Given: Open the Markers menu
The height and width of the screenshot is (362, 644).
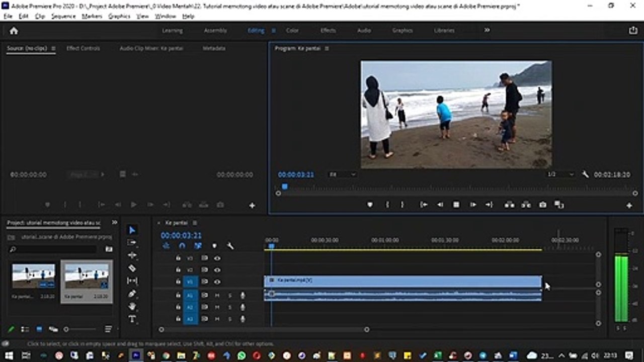Looking at the screenshot, I should coord(92,16).
